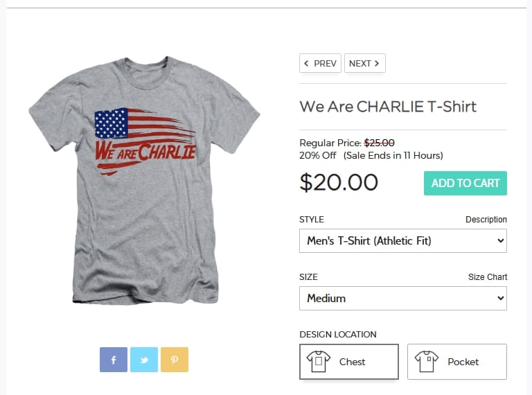Click the Twitter share icon

tap(144, 360)
